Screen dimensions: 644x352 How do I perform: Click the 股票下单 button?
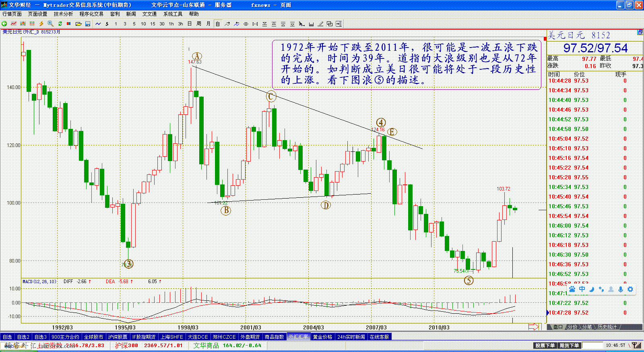click(545, 346)
